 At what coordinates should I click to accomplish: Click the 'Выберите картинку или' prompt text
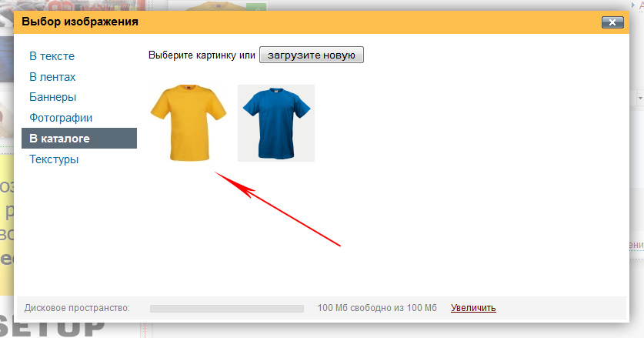(202, 55)
